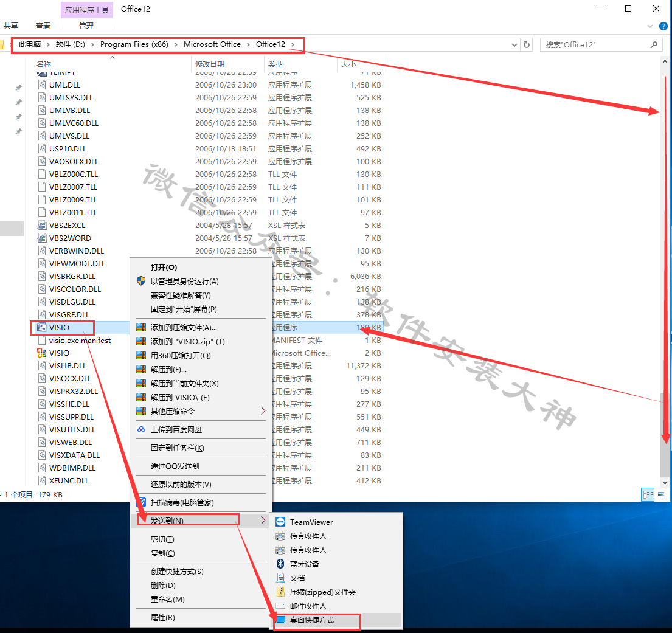Click the 360 zip icon beside 解压到(F)...
Screen dimensions: 672x633
(141, 369)
